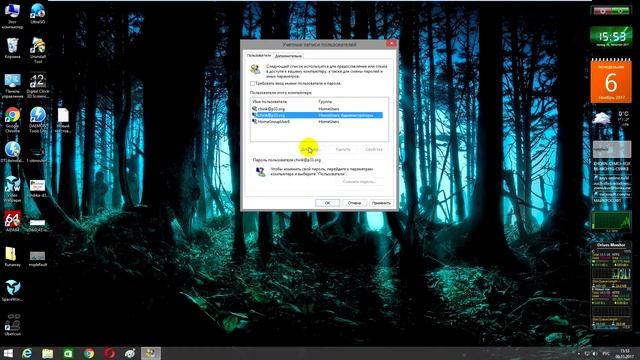The width and height of the screenshot is (640, 360).
Task: Click the Применить button
Action: tap(381, 203)
